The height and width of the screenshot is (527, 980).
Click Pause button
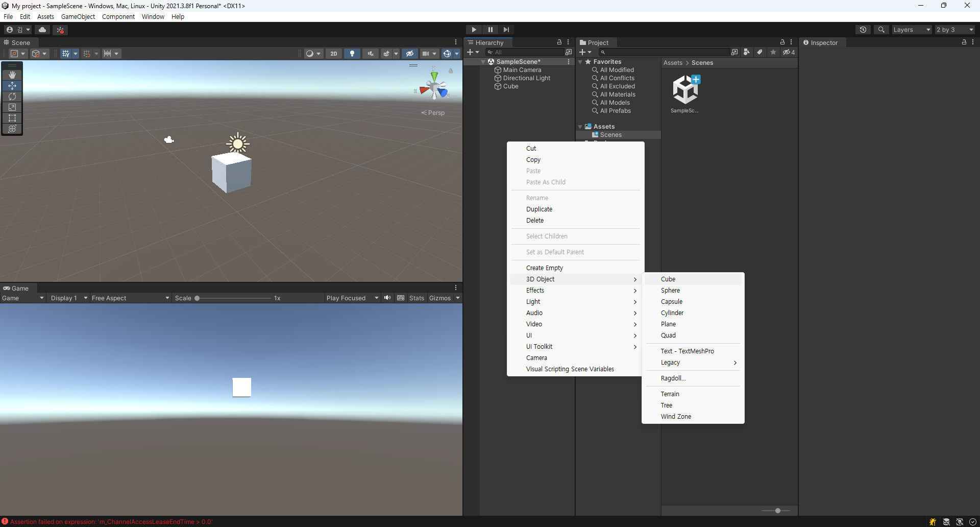490,30
